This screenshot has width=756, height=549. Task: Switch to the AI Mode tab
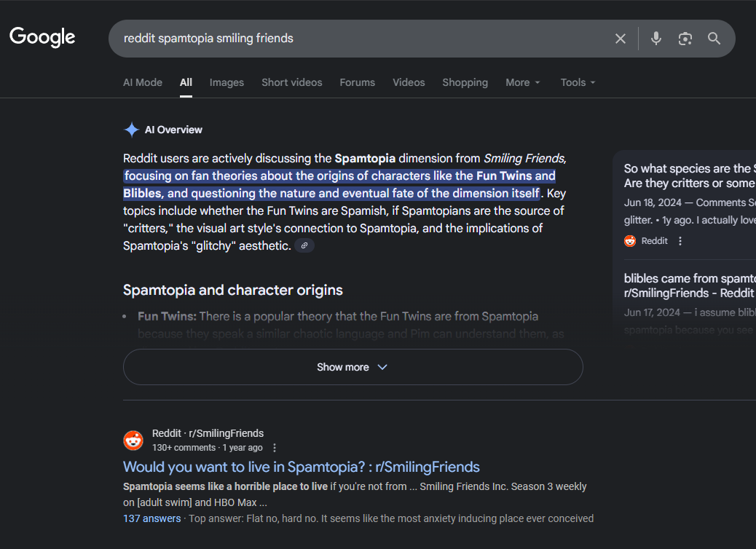coord(143,82)
